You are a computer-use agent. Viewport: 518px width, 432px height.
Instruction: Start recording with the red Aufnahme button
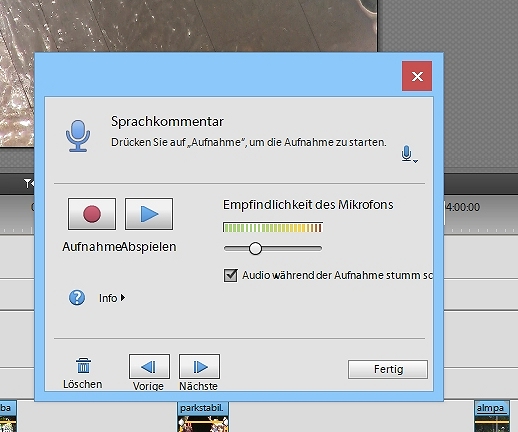pyautogui.click(x=92, y=214)
